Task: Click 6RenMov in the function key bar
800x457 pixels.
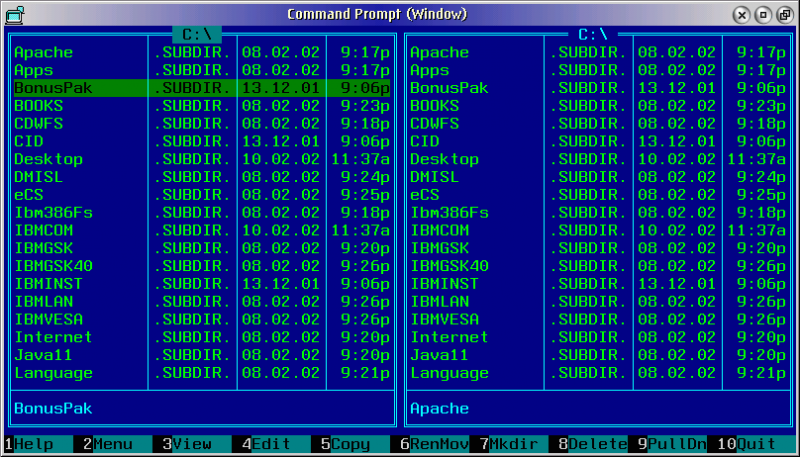Action: pyautogui.click(x=435, y=444)
